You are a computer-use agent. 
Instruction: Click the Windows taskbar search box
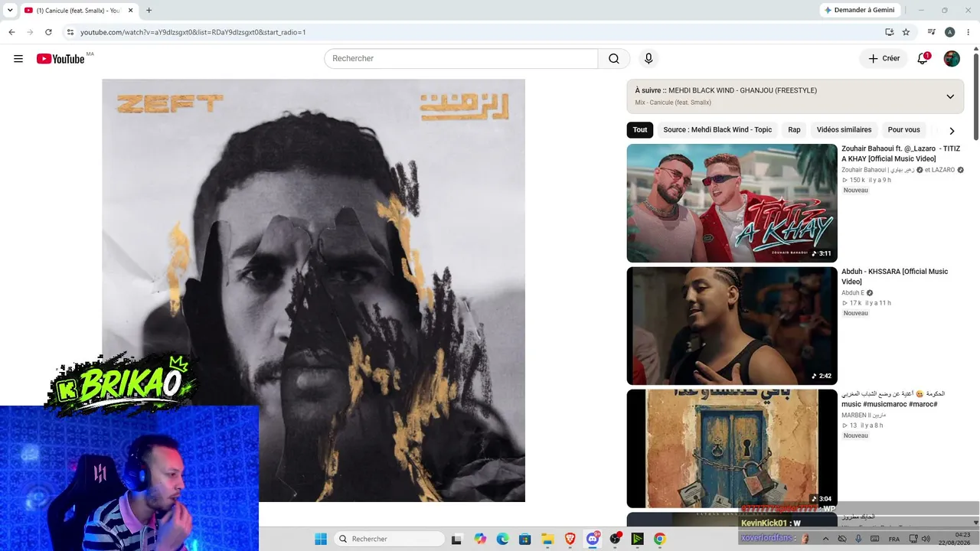[x=389, y=539]
